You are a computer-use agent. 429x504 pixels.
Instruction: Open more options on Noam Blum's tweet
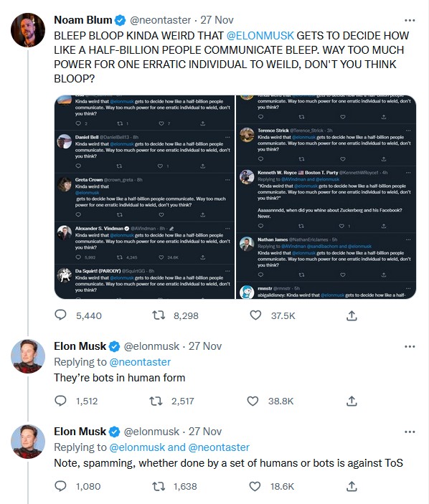click(x=410, y=20)
